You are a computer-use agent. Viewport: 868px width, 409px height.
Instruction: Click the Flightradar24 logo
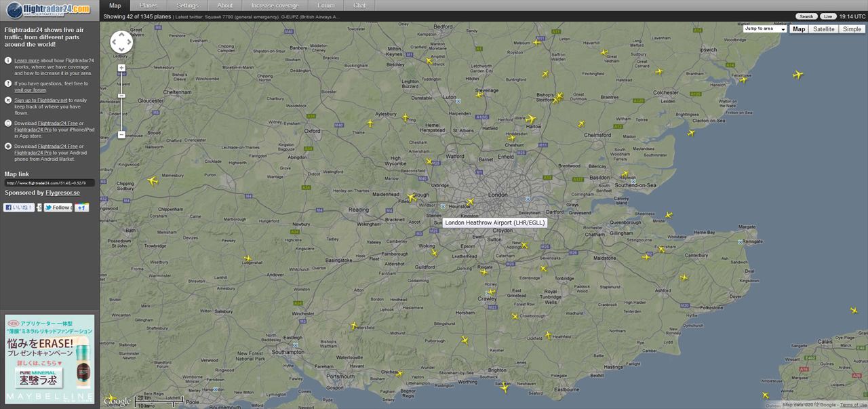pyautogui.click(x=47, y=9)
